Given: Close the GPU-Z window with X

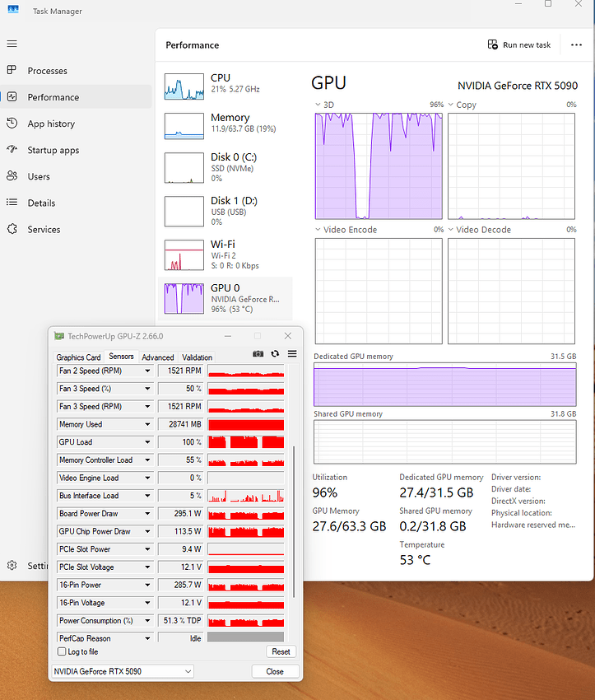Looking at the screenshot, I should [x=288, y=336].
